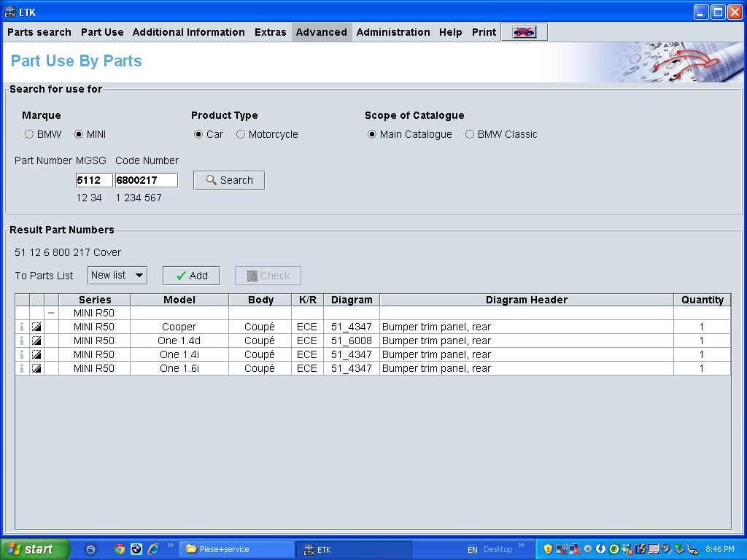
Task: Launch Chrome from the quick launch bar
Action: pos(120,549)
